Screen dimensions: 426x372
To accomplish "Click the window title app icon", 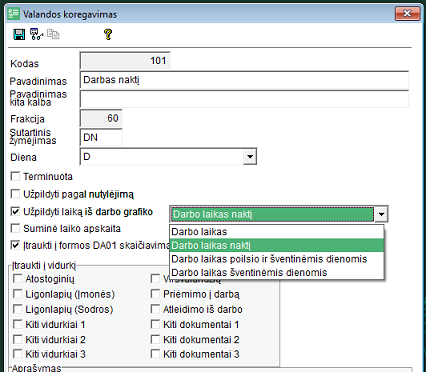I will click(14, 14).
